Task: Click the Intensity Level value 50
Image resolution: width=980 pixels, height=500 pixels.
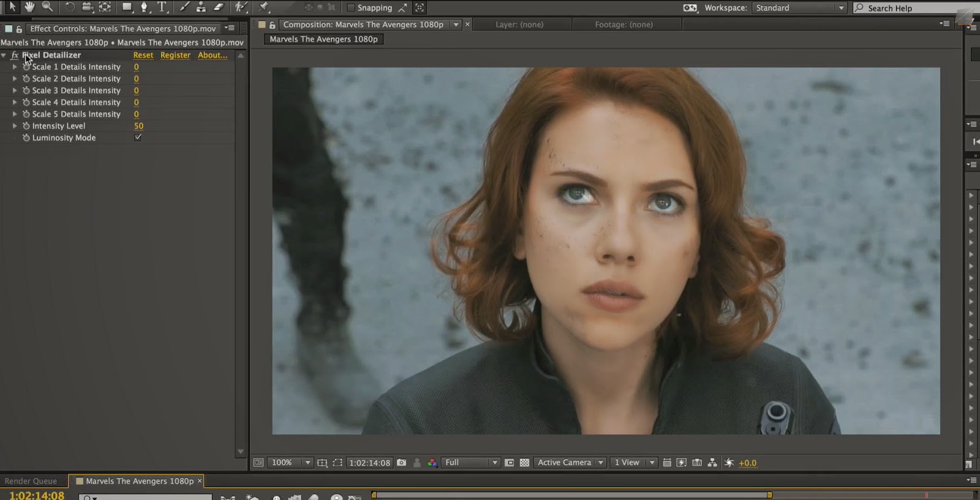Action: point(138,126)
